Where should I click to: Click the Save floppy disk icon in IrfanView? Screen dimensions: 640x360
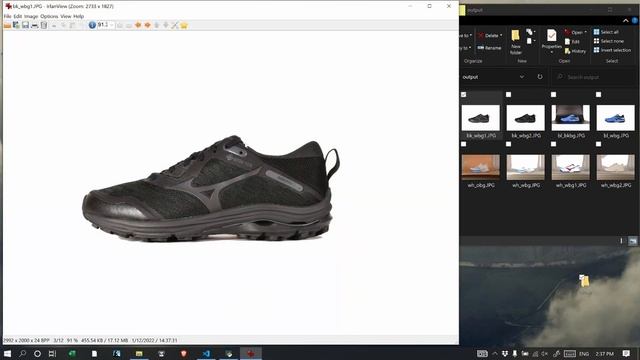pyautogui.click(x=25, y=25)
